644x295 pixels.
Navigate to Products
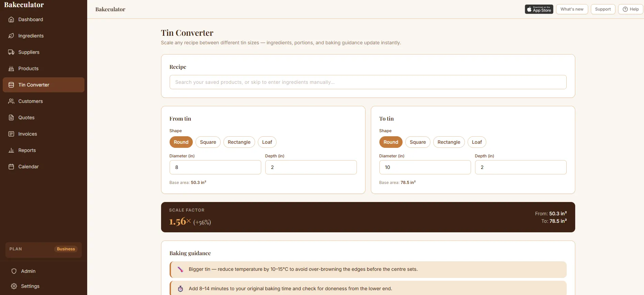[x=44, y=68]
